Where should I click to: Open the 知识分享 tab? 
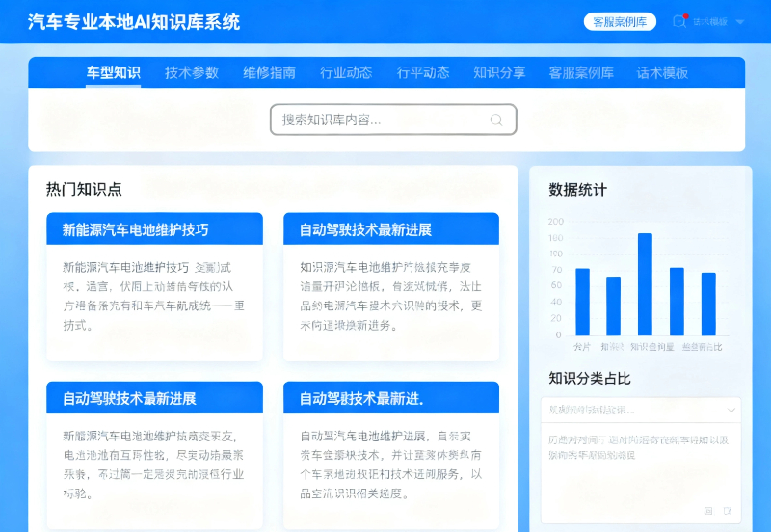pos(499,72)
